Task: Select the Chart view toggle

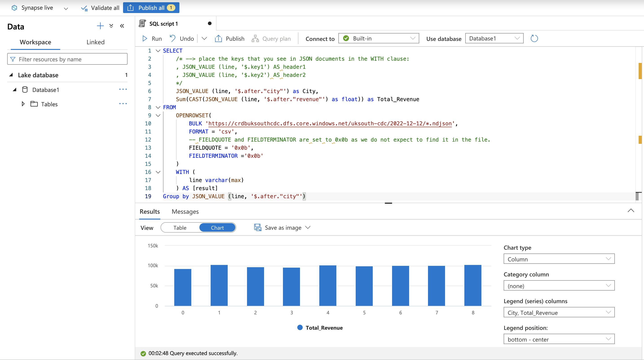Action: click(217, 228)
